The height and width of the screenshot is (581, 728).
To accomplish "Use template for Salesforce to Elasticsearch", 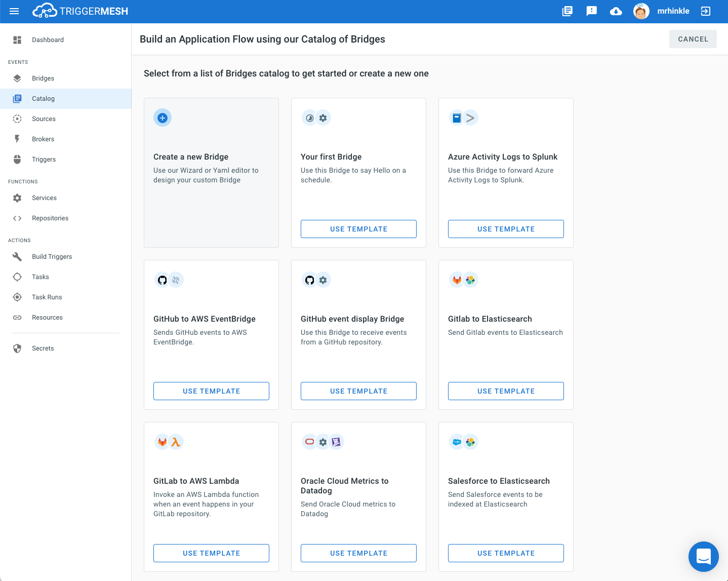I will click(x=506, y=553).
